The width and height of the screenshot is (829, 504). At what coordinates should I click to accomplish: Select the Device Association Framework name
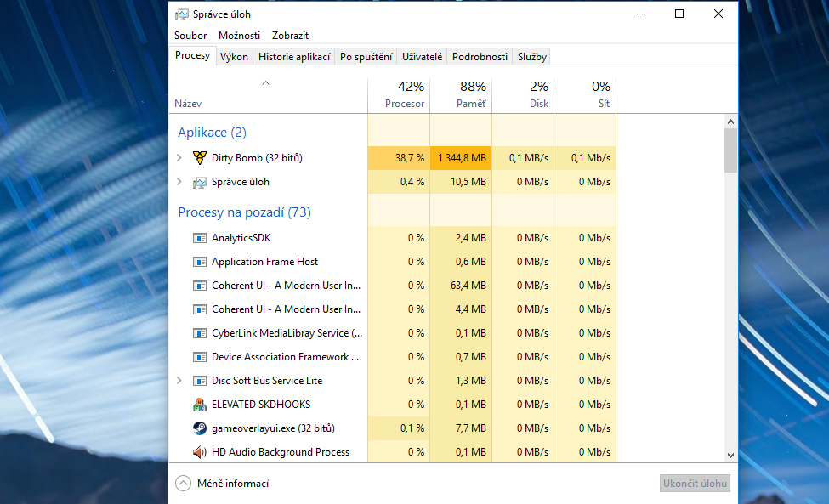click(x=286, y=357)
